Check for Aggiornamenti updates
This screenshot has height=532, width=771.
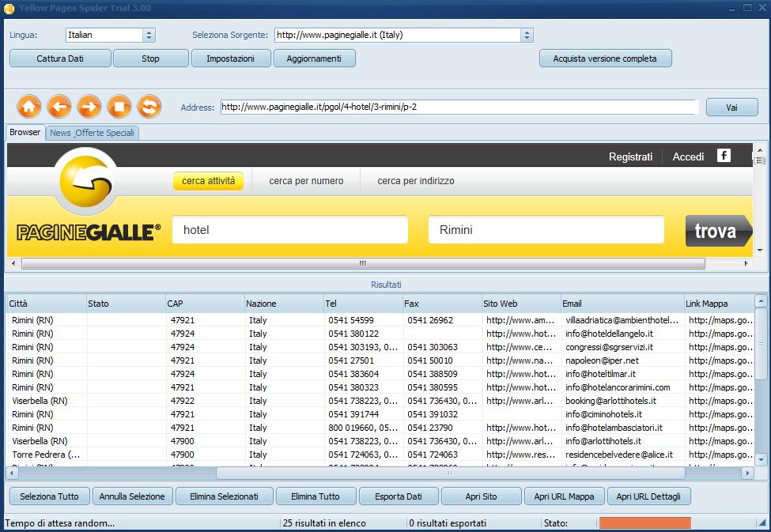coord(314,58)
